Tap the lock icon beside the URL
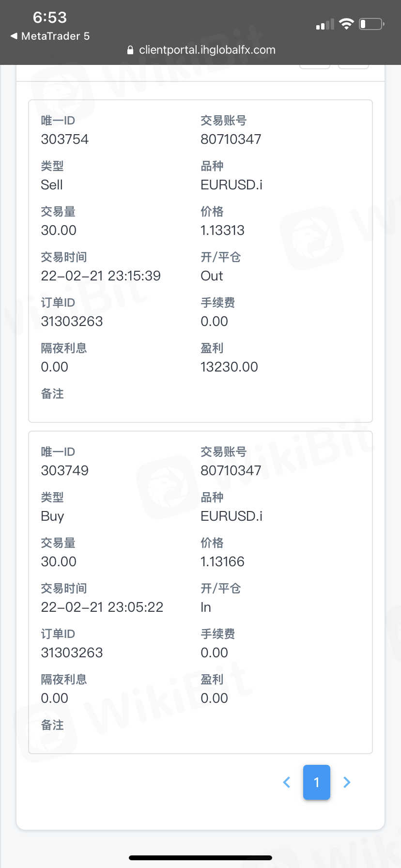 (130, 50)
